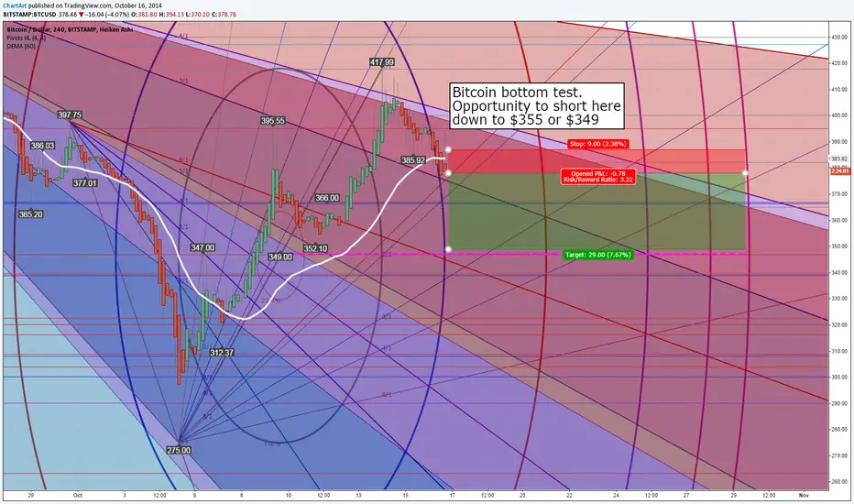This screenshot has width=854, height=504.
Task: Click the 397.75 pivot label
Action: tap(70, 115)
